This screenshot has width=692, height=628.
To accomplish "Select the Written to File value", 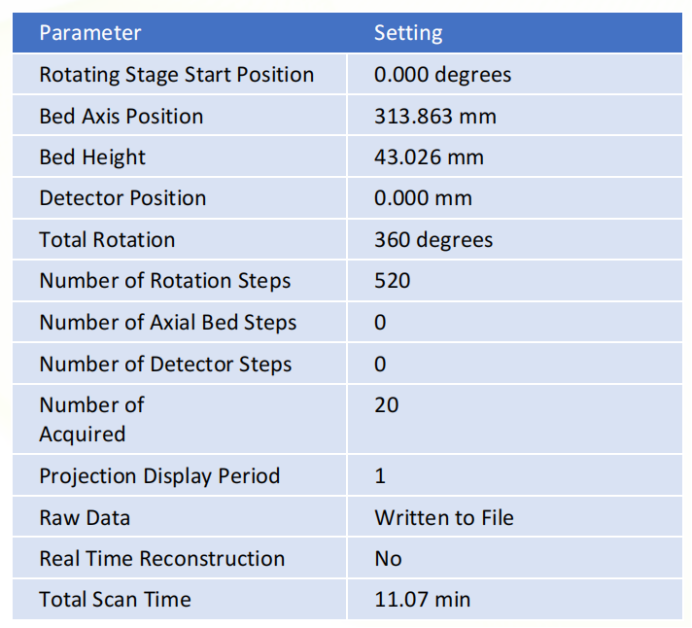I will [444, 518].
